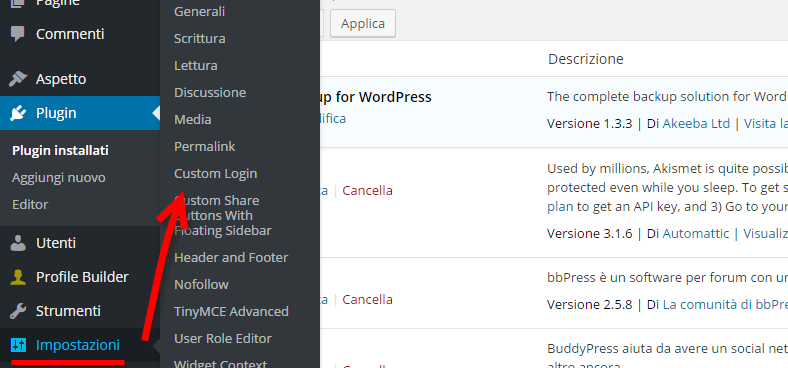The width and height of the screenshot is (788, 368).
Task: Click the Utenti person icon
Action: point(18,243)
